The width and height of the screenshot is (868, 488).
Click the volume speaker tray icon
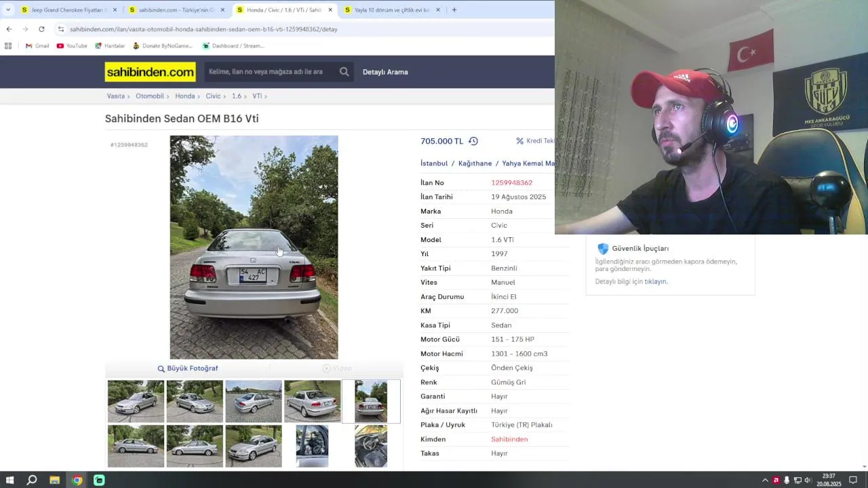click(x=808, y=480)
